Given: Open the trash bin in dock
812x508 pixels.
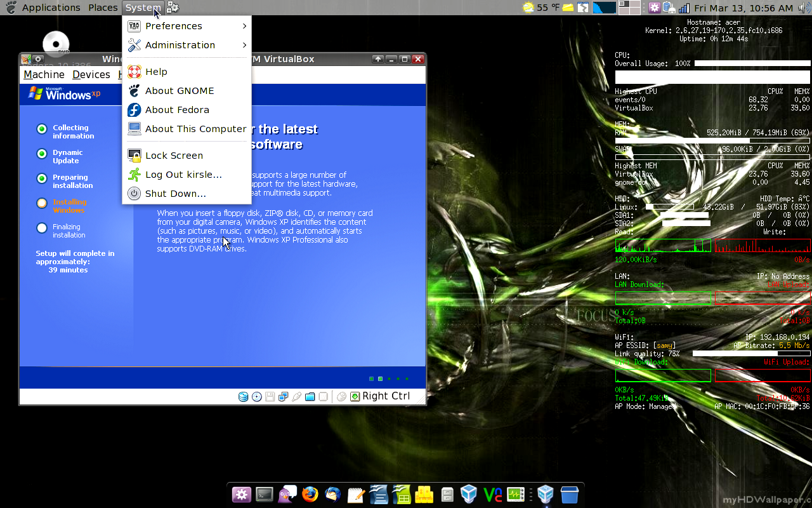Looking at the screenshot, I should point(569,494).
